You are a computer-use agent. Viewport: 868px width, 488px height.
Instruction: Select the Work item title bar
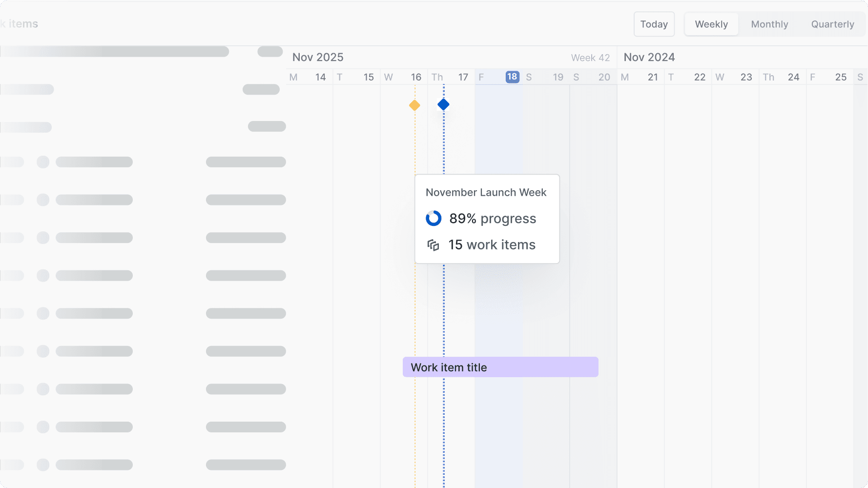(x=500, y=367)
